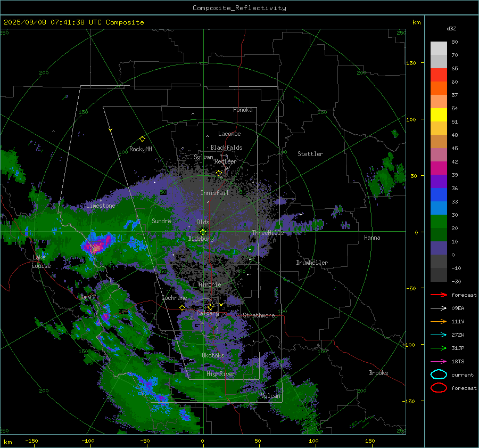This screenshot has width=479, height=448.
Task: Click the Limestone label
Action: [x=101, y=206]
